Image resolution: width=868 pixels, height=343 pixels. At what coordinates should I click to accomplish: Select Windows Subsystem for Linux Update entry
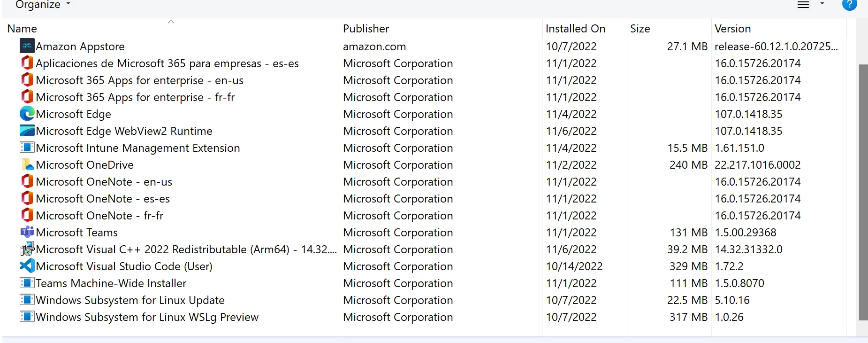[x=130, y=300]
